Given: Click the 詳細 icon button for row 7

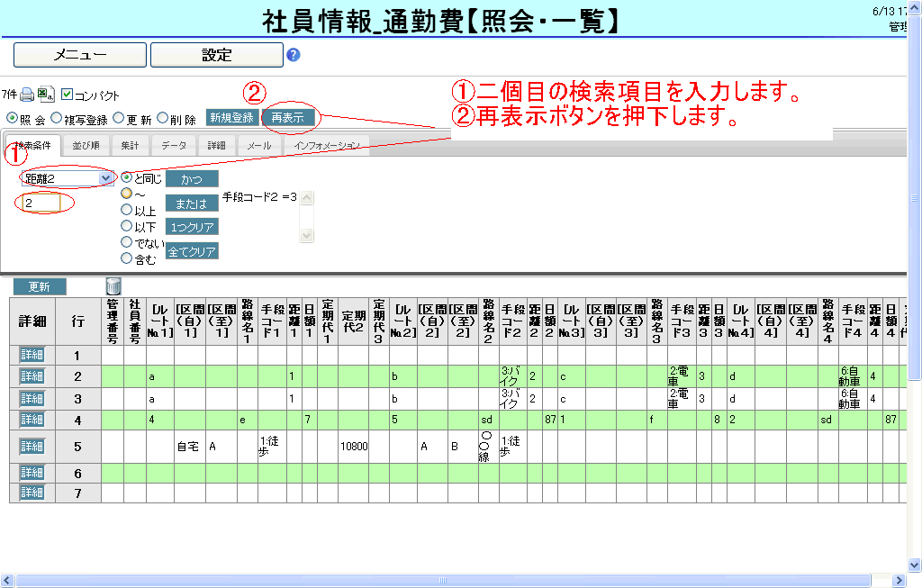Looking at the screenshot, I should [x=32, y=493].
